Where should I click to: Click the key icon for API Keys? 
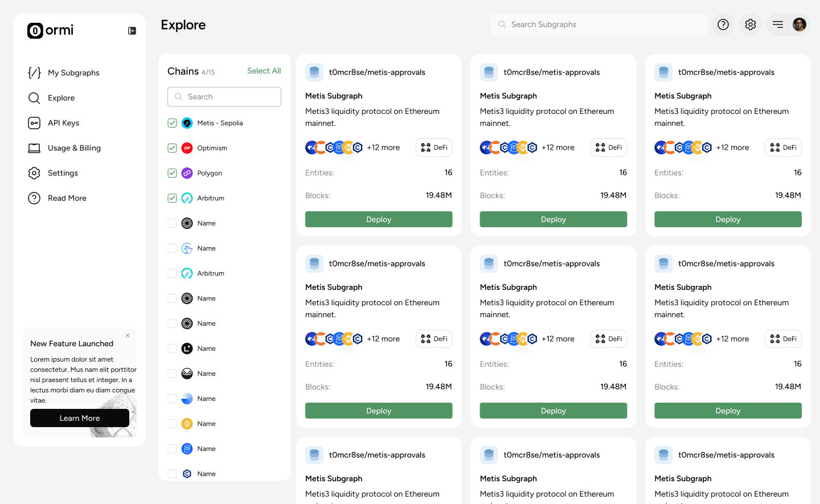[x=34, y=123]
